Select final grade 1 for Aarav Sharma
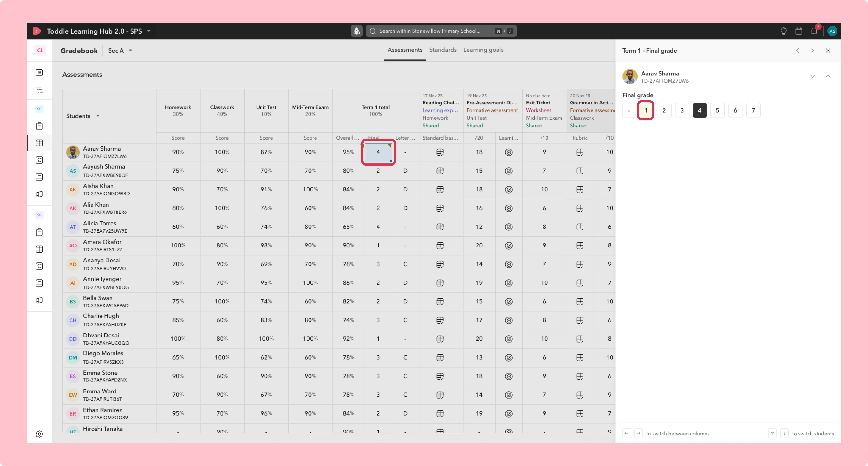 coord(646,110)
